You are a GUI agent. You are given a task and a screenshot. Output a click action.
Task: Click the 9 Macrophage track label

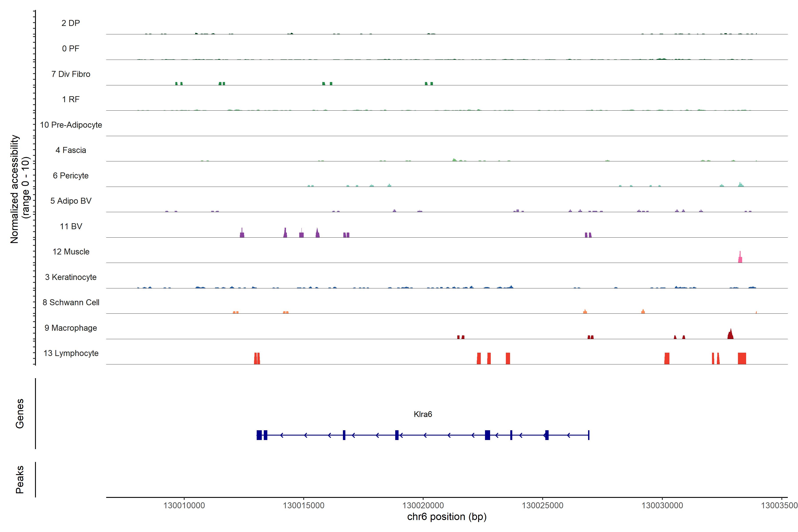70,328
